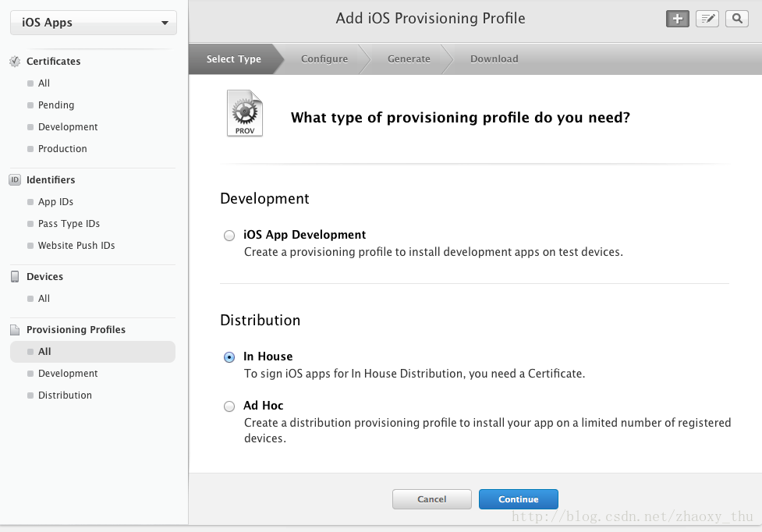The height and width of the screenshot is (532, 762).
Task: Open the iOS Apps dropdown
Action: [x=94, y=23]
